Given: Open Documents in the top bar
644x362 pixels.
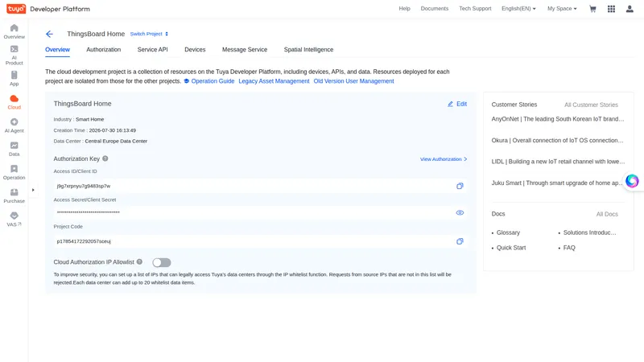Looking at the screenshot, I should click(x=435, y=9).
